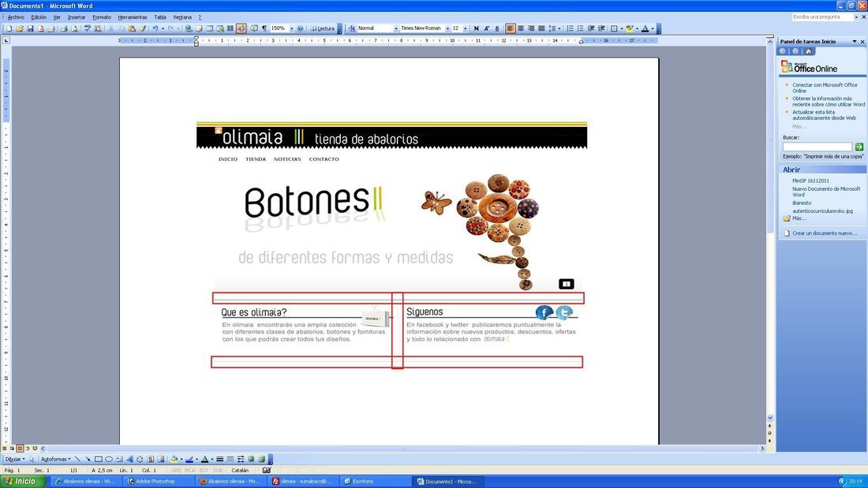Open the line spacing dropdown arrow
Screen dimensions: 868x488
point(559,28)
